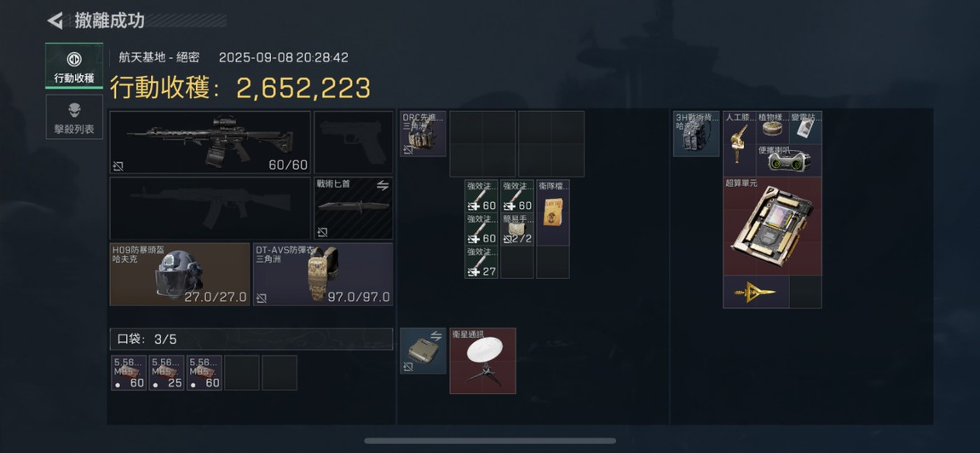Select the 超算單元 computing unit item

pos(773,226)
